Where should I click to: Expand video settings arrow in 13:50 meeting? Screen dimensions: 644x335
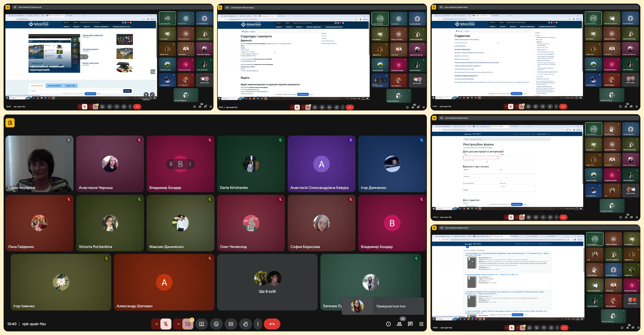click(303, 107)
